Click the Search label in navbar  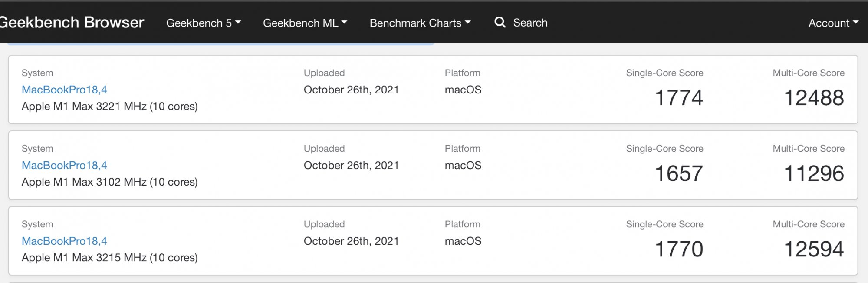coord(530,23)
